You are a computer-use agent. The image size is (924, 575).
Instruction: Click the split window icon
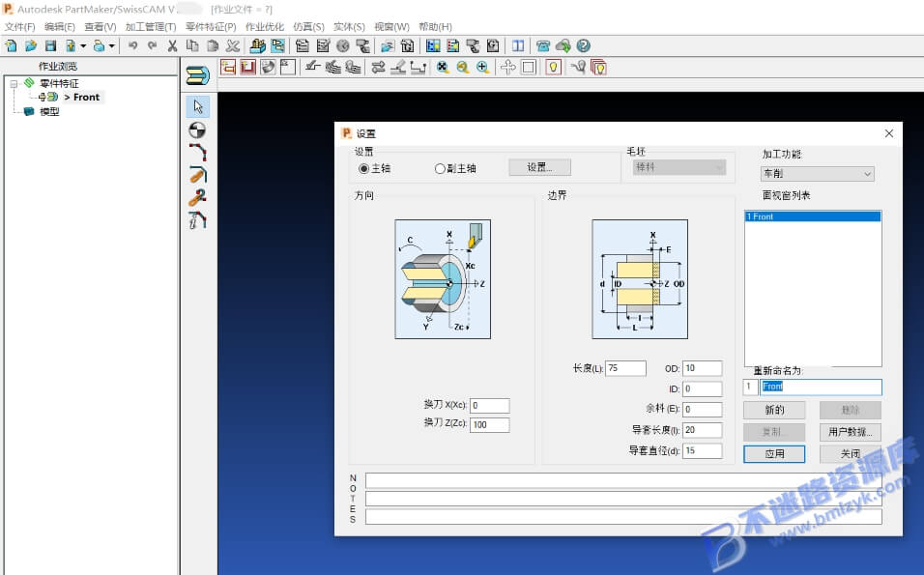pyautogui.click(x=518, y=46)
